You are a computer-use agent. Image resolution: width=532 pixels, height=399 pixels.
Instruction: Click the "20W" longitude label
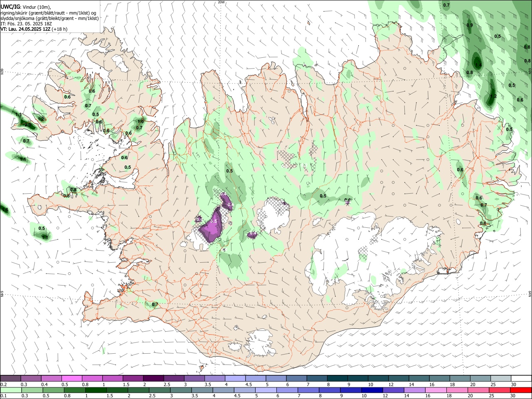pos(221,2)
